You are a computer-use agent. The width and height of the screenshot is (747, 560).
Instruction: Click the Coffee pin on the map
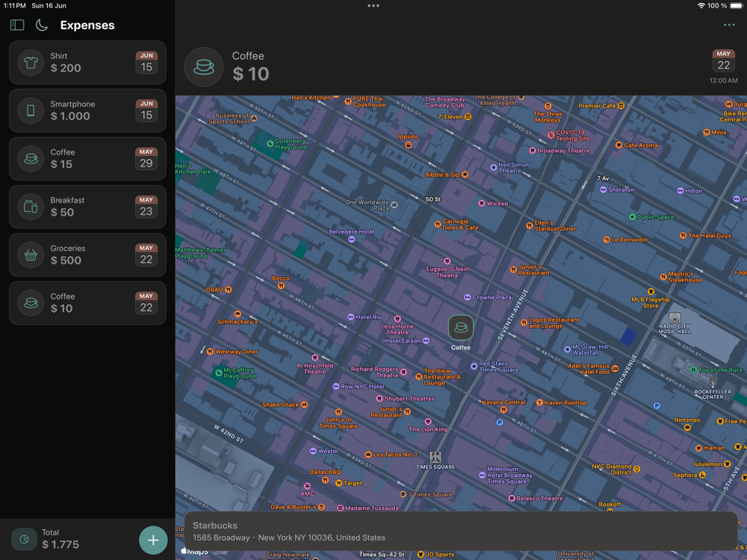pyautogui.click(x=461, y=327)
